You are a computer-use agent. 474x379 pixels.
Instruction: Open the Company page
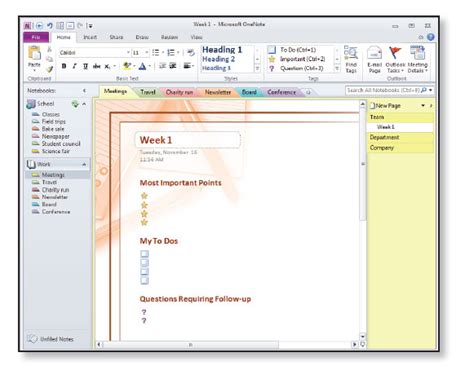(401, 148)
